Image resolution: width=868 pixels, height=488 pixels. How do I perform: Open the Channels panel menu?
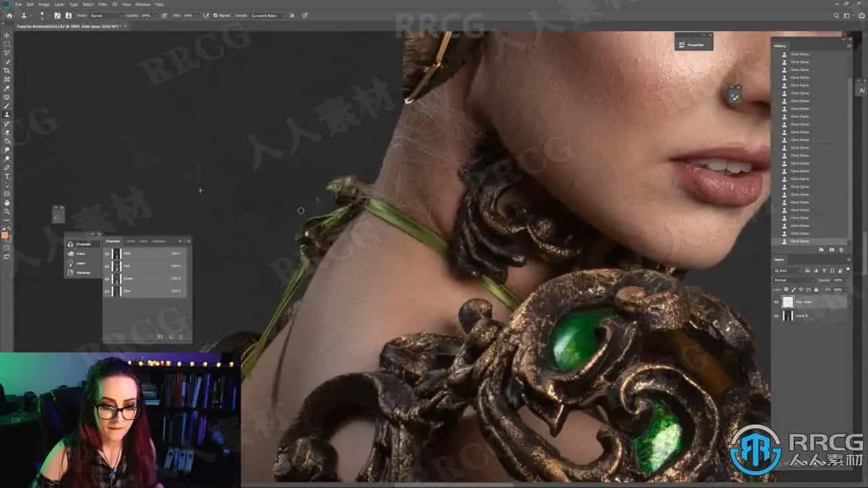pos(188,241)
